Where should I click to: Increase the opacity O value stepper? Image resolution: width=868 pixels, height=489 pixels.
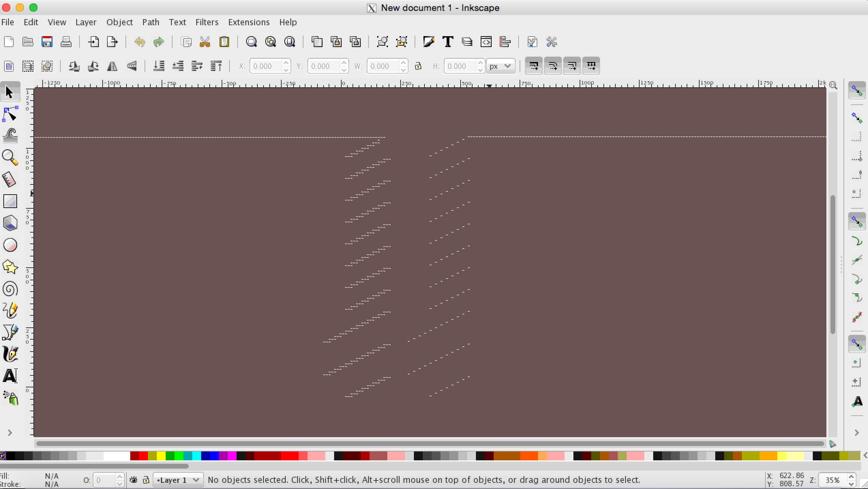(x=120, y=477)
